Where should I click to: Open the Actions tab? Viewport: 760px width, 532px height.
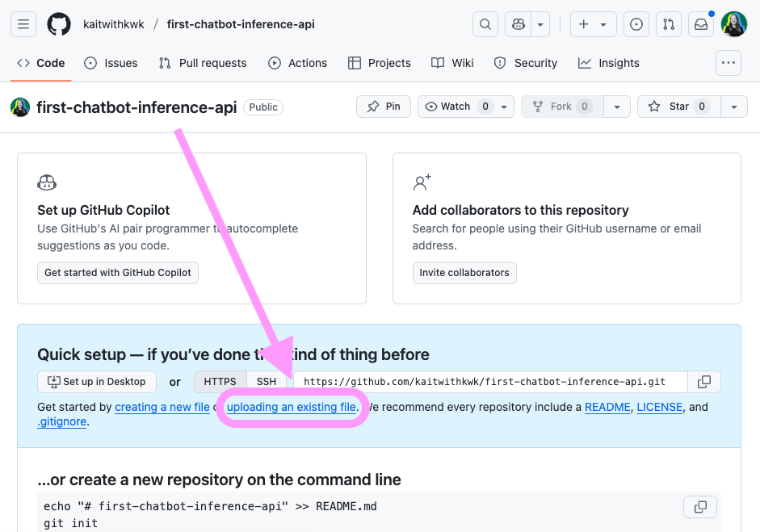coord(298,63)
